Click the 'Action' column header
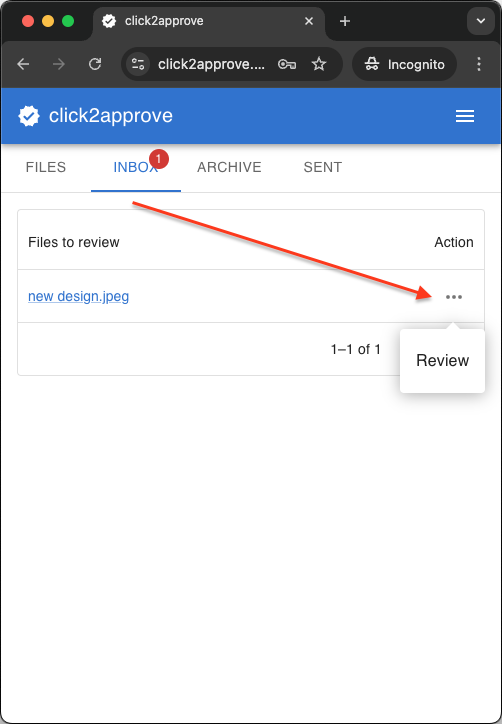The width and height of the screenshot is (502, 724). click(x=454, y=242)
